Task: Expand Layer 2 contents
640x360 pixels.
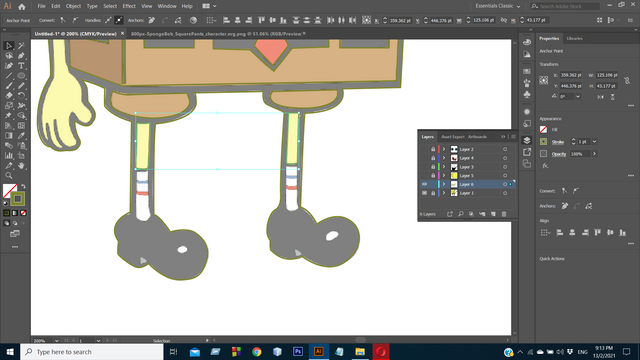Action: click(x=444, y=149)
